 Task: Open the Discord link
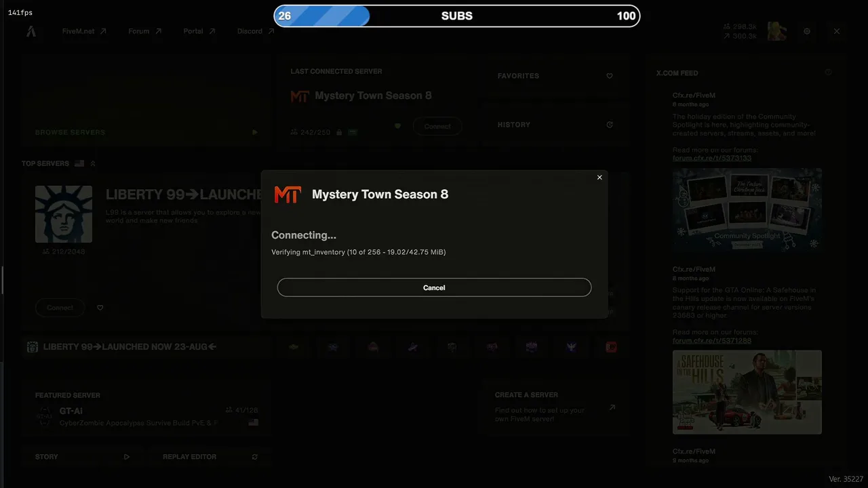tap(256, 31)
